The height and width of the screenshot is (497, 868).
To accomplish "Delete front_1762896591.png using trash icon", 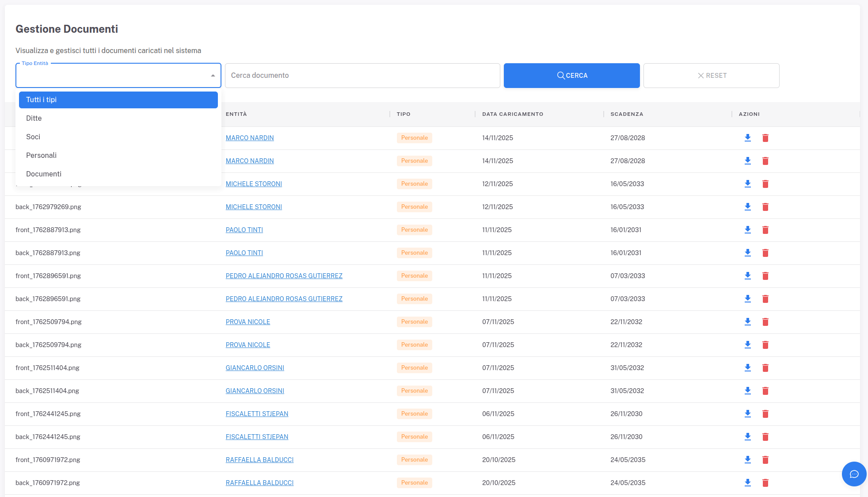I will coord(765,276).
